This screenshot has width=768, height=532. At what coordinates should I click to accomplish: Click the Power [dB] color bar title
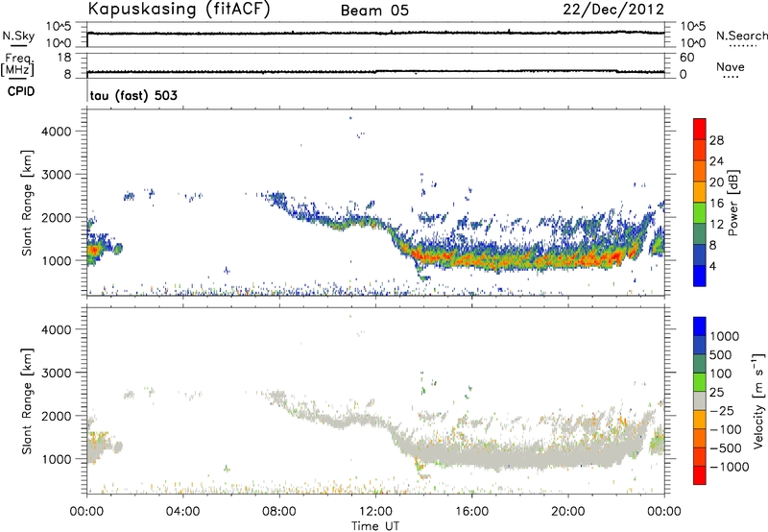(x=733, y=203)
